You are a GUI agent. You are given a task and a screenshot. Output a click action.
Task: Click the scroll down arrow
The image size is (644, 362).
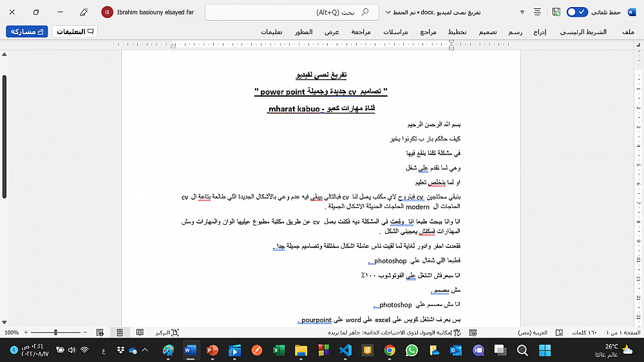pyautogui.click(x=5, y=323)
